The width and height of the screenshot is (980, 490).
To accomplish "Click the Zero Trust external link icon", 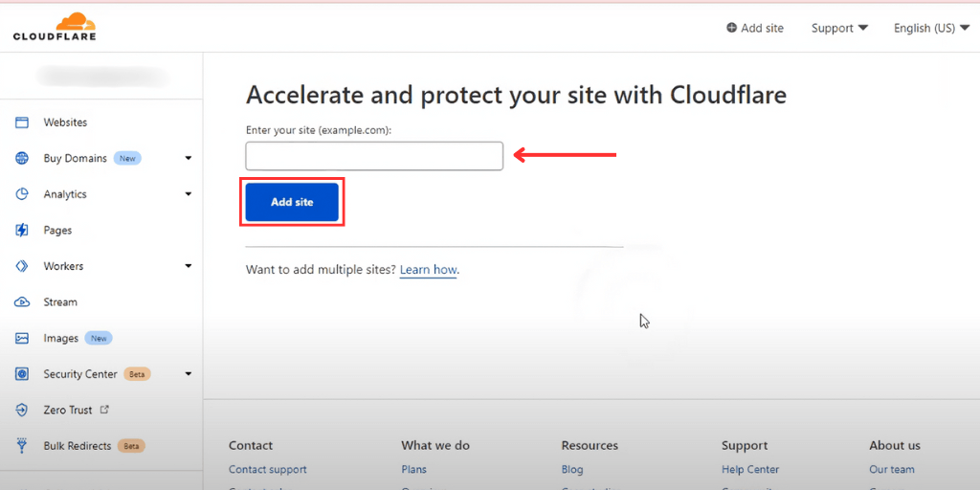I will [x=105, y=410].
